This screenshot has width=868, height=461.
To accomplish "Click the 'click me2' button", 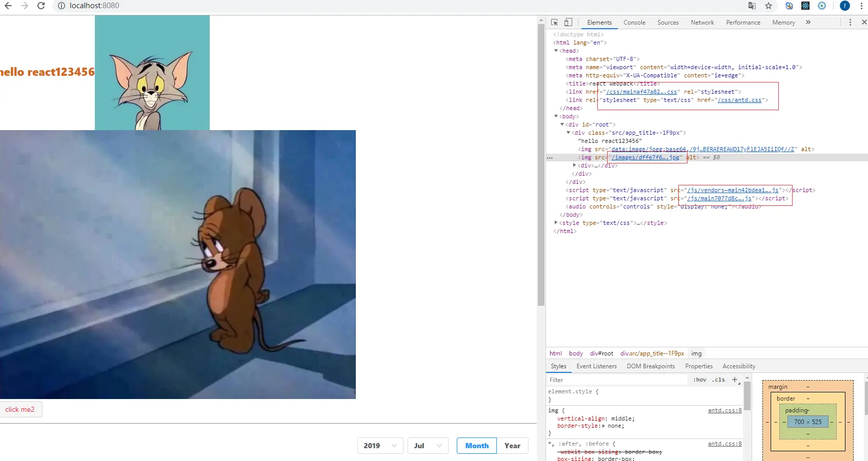I will (21, 409).
